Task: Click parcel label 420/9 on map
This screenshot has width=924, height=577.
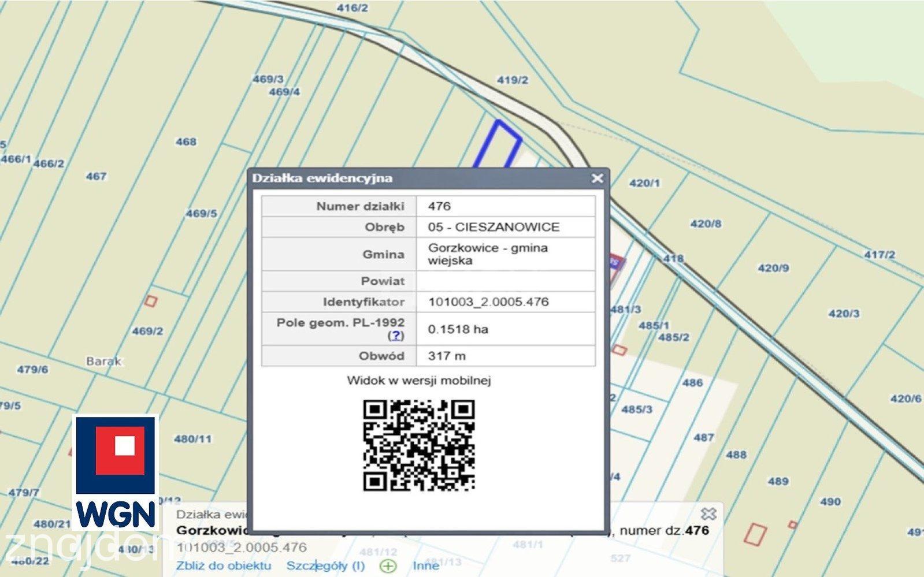Action: pos(773,268)
